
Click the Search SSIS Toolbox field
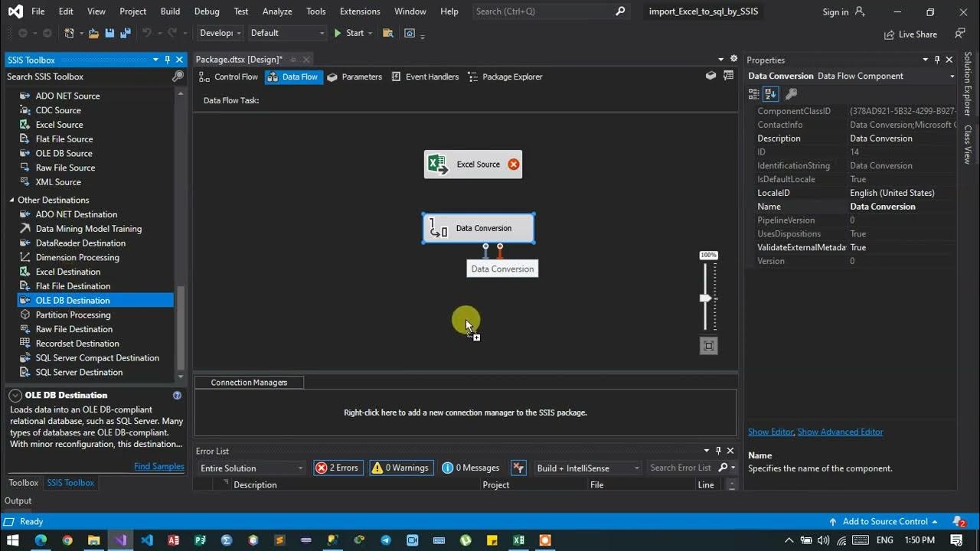click(x=88, y=77)
